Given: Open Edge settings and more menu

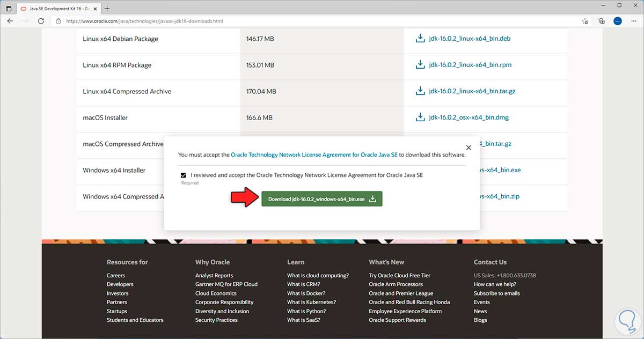Looking at the screenshot, I should coord(633,21).
